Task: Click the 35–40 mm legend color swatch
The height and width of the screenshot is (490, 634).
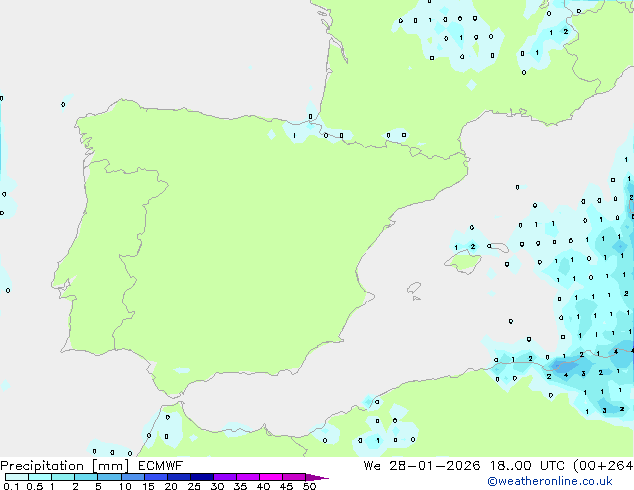Action: click(248, 477)
